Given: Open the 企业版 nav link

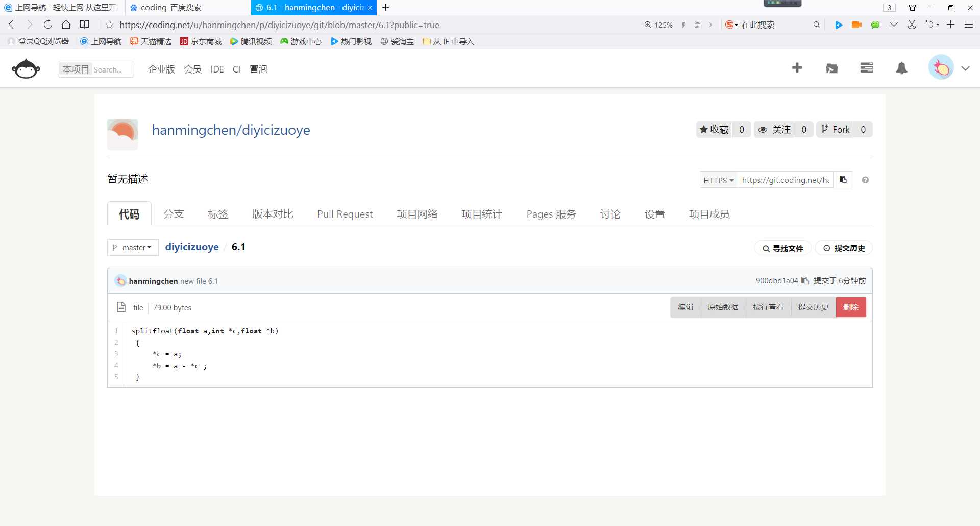Looking at the screenshot, I should 161,69.
